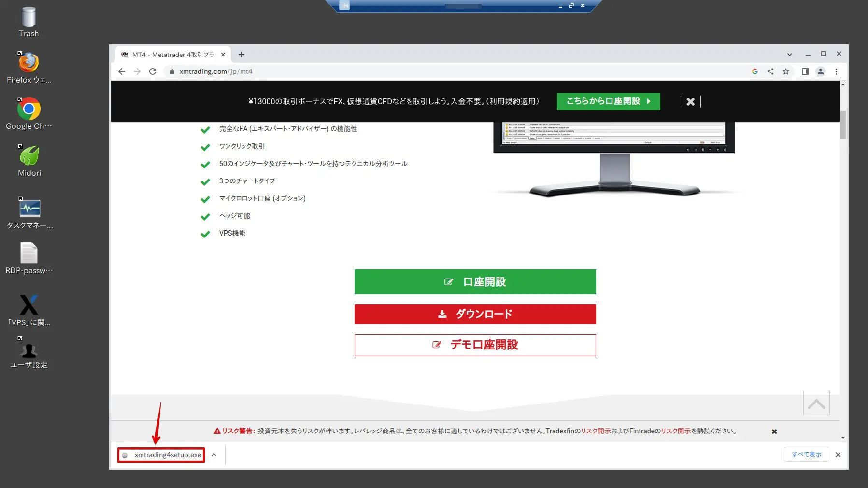Image resolution: width=868 pixels, height=488 pixels.
Task: Click the page vertical scrollbar thumb
Action: tap(843, 125)
